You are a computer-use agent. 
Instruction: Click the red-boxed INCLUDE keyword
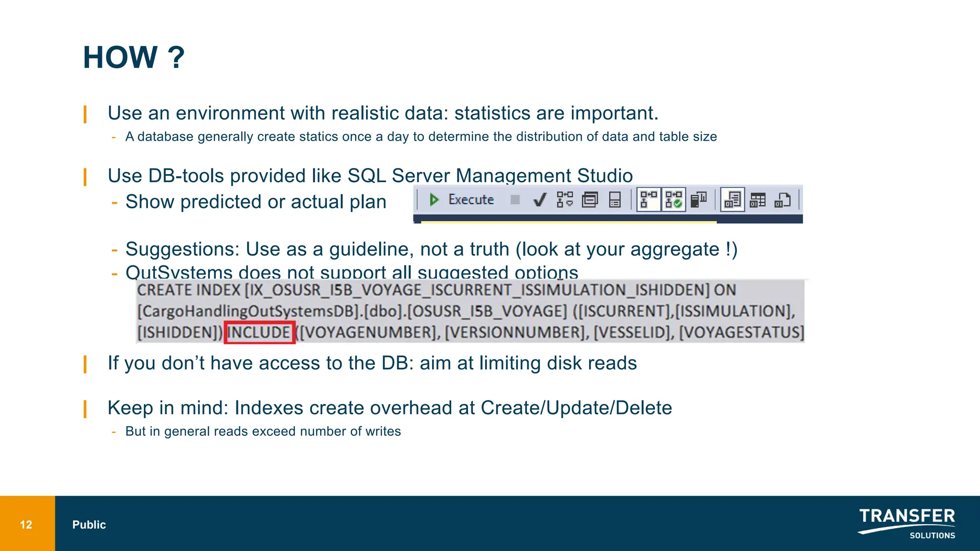[x=259, y=332]
